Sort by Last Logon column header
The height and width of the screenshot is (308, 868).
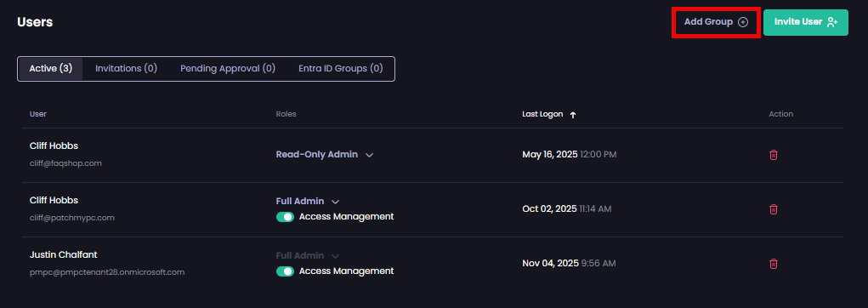[x=542, y=114]
